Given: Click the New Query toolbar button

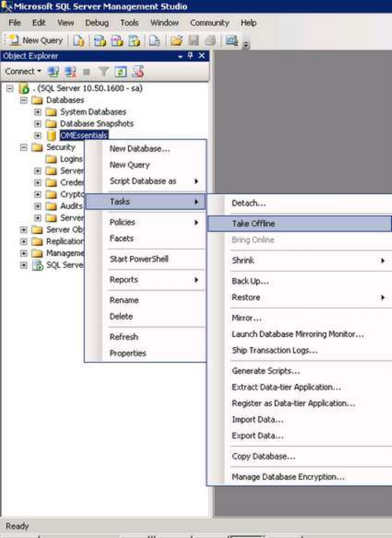Looking at the screenshot, I should point(36,40).
